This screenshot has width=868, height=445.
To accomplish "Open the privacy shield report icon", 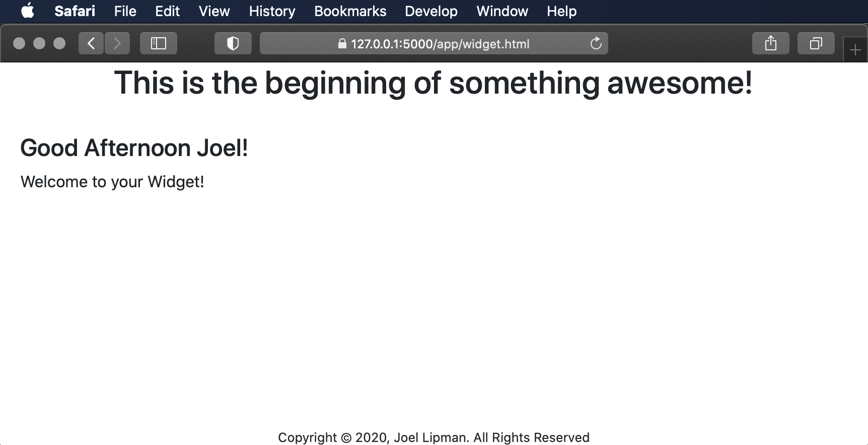I will point(233,44).
